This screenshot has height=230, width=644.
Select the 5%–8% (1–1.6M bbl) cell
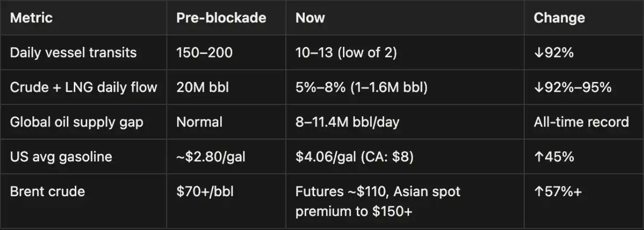[361, 87]
